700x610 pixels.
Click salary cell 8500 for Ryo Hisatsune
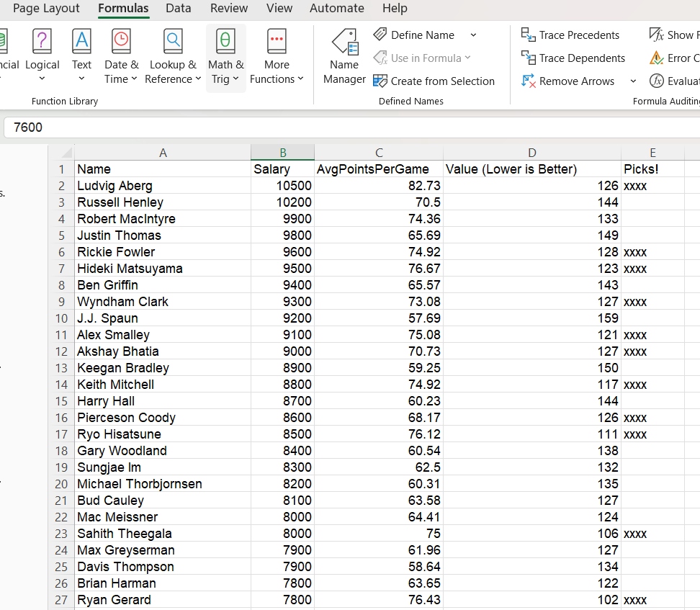click(x=282, y=434)
